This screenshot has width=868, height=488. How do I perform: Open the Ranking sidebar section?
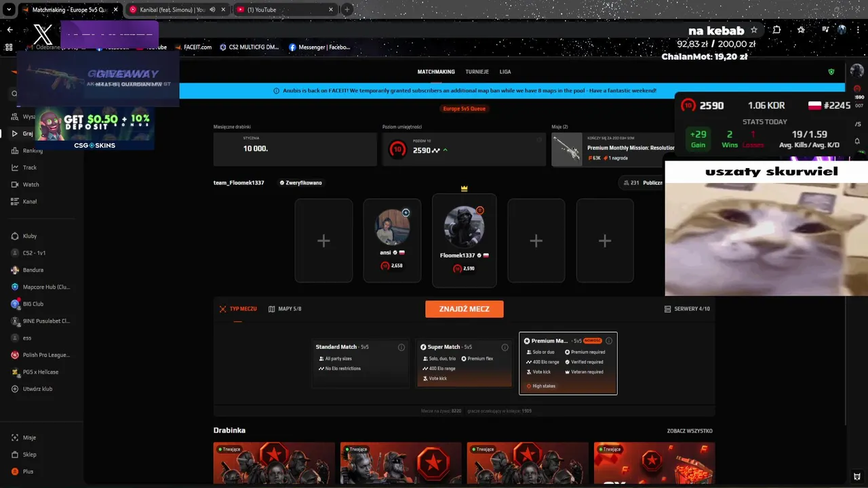click(x=27, y=150)
